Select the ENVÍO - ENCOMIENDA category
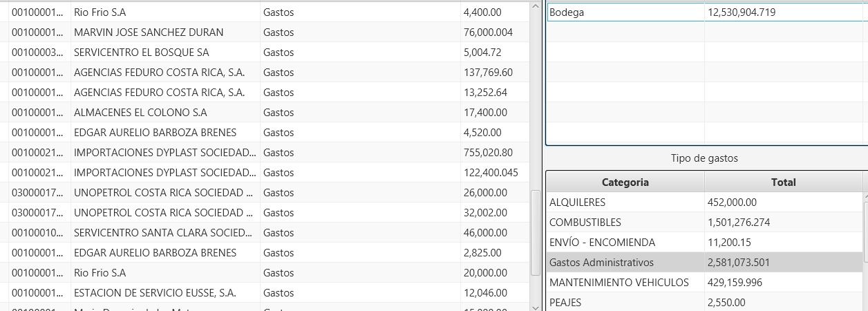The width and height of the screenshot is (868, 311). (625, 243)
